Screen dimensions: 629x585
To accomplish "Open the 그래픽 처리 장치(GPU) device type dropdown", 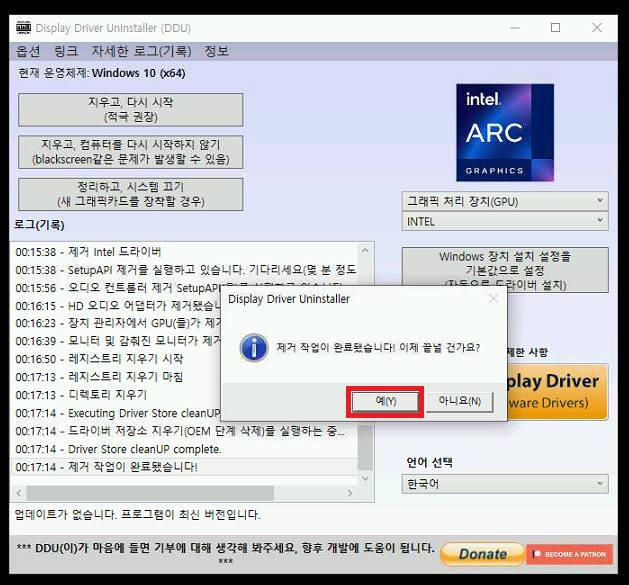I will click(505, 201).
